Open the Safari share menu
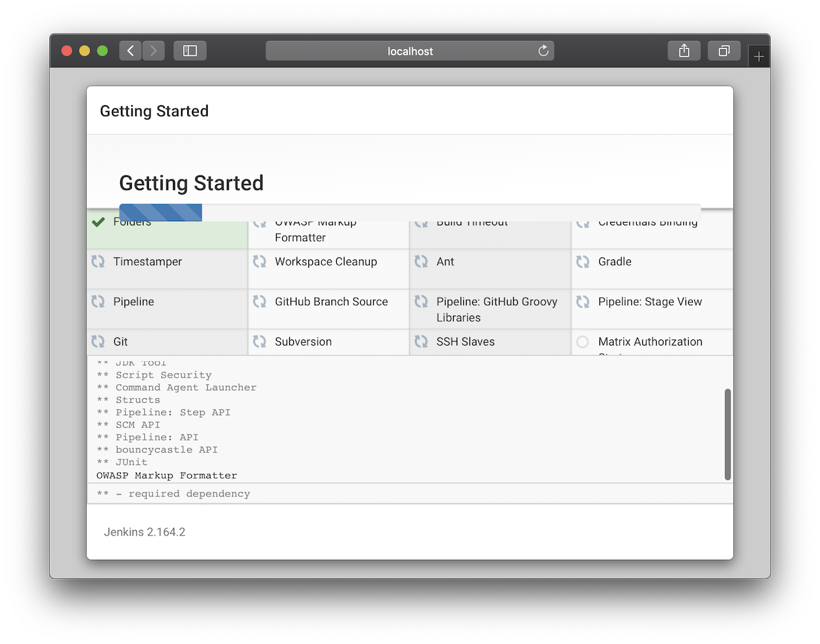820x644 pixels. click(684, 51)
